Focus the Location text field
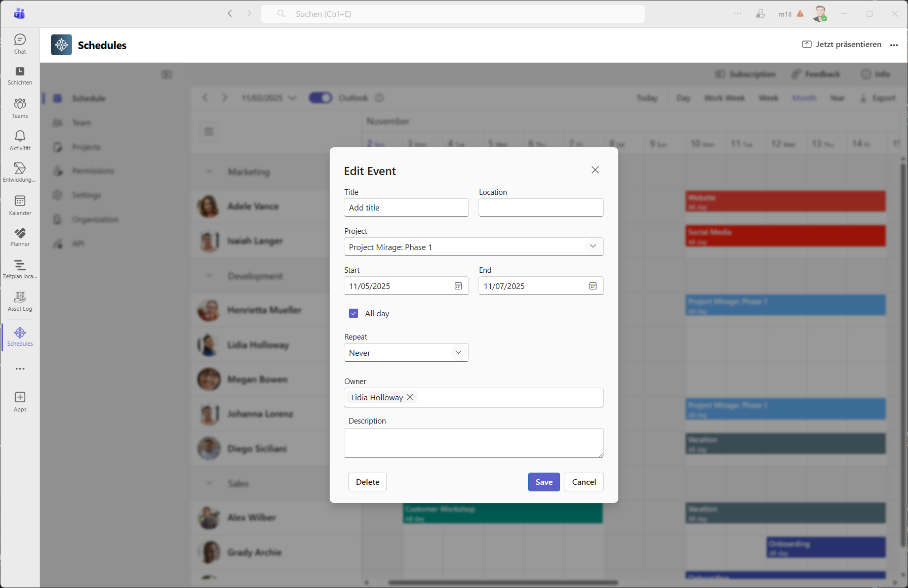The image size is (908, 588). 541,207
